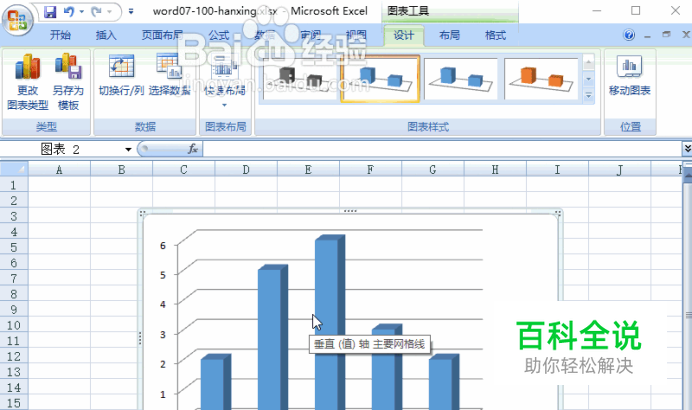The image size is (692, 410).
Task: Select column H header
Action: [495, 169]
